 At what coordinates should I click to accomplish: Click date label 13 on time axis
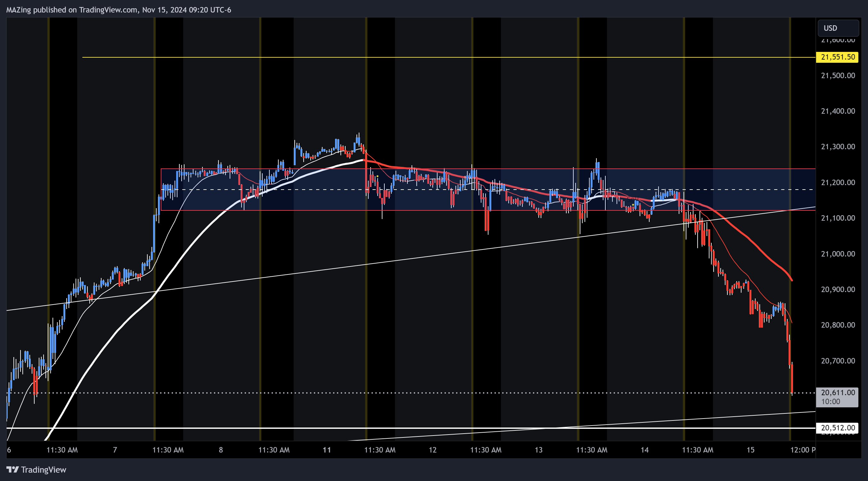(x=538, y=450)
